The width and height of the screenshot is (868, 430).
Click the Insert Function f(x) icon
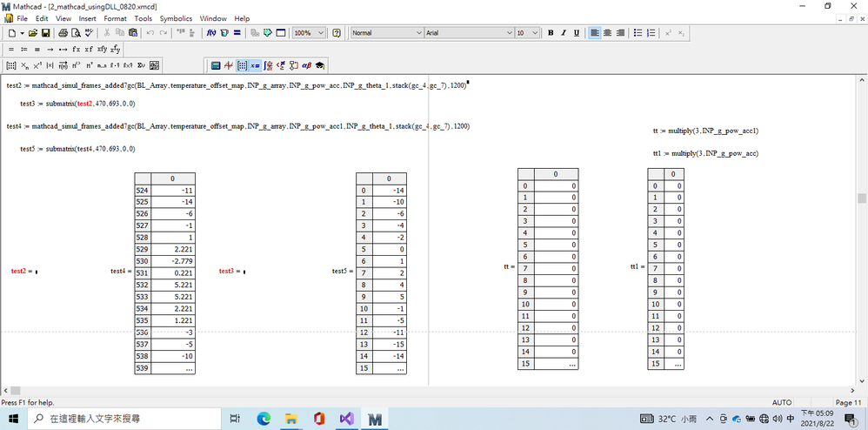[211, 33]
